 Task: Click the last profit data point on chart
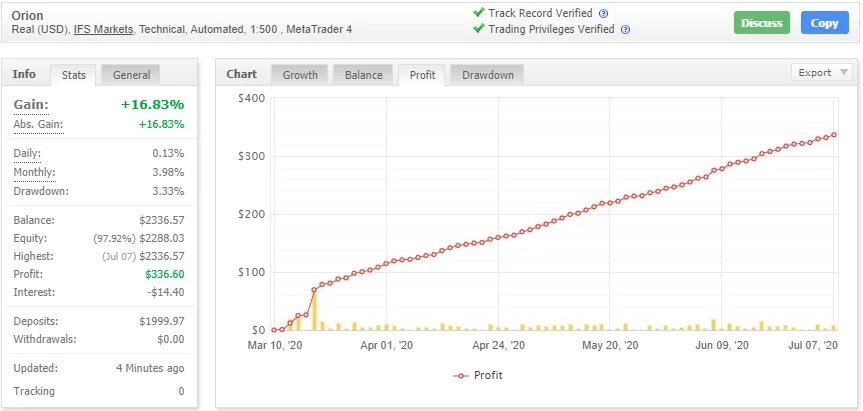click(834, 135)
